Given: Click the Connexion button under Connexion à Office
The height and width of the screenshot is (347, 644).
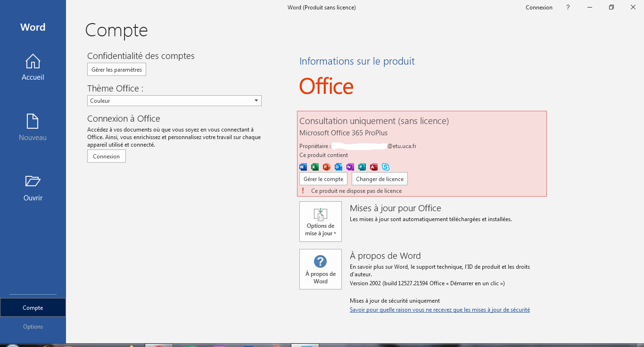Looking at the screenshot, I should [107, 157].
